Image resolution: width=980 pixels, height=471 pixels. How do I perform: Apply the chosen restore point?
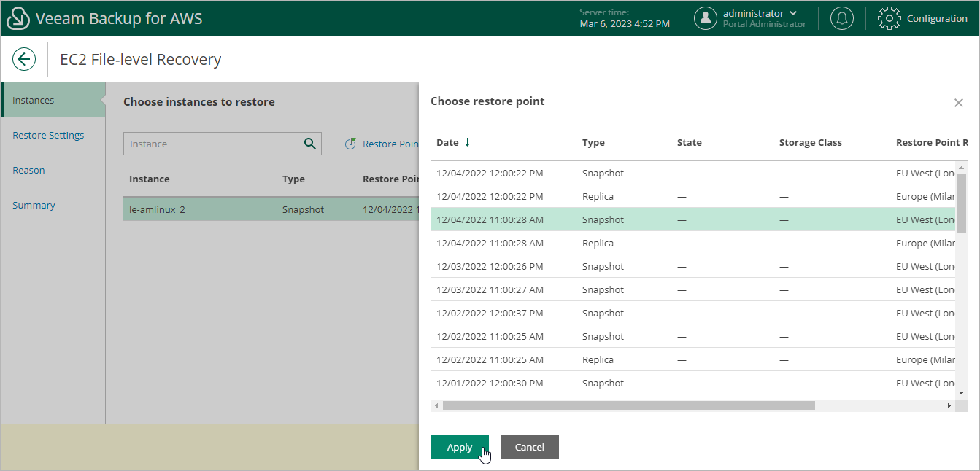coord(459,447)
